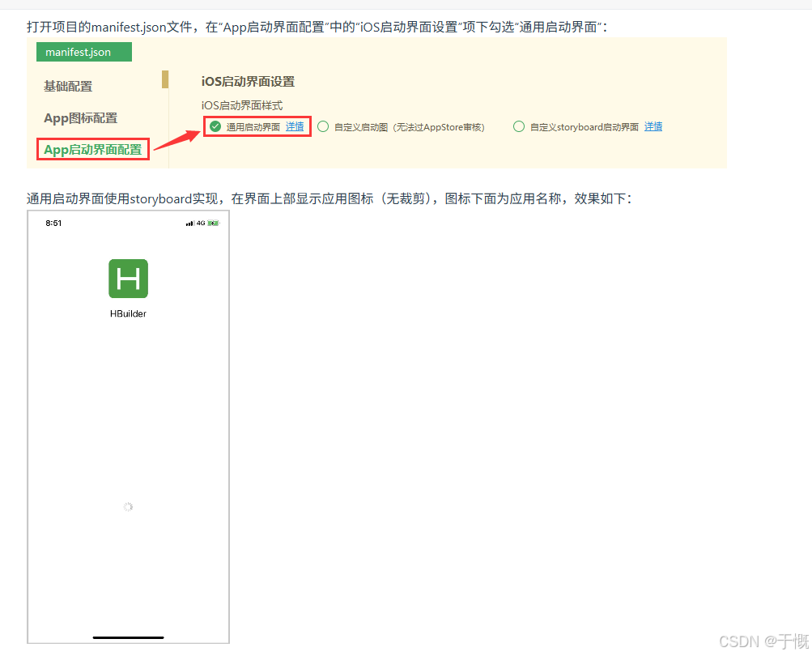Select 自定义启动图 radio option
Image resolution: width=812 pixels, height=656 pixels.
[x=323, y=126]
